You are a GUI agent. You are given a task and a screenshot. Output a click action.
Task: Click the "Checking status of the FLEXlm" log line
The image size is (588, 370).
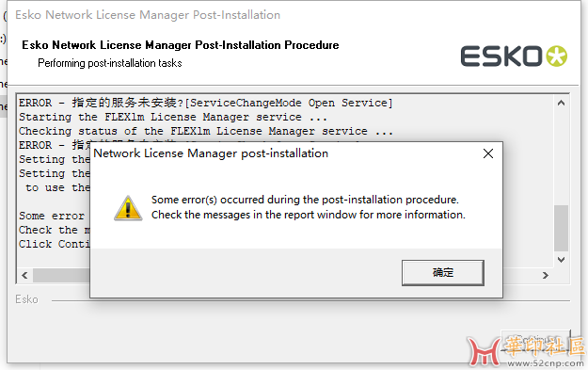[x=206, y=132]
